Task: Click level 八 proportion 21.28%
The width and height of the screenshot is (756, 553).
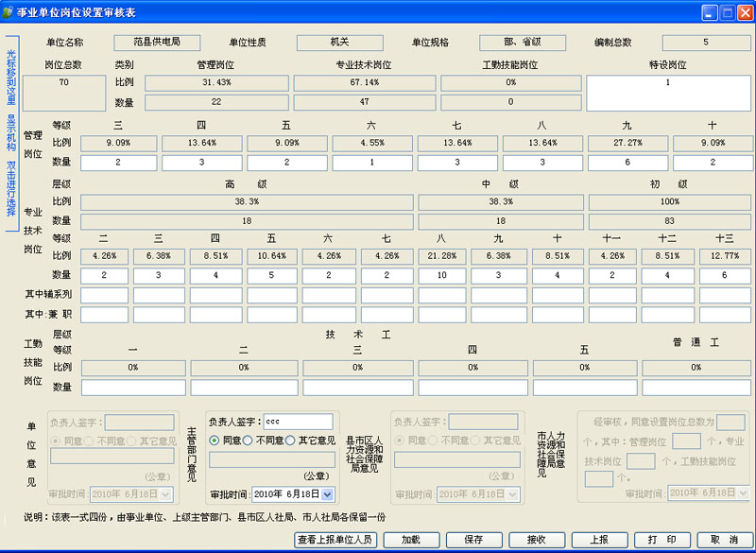Action: (441, 256)
